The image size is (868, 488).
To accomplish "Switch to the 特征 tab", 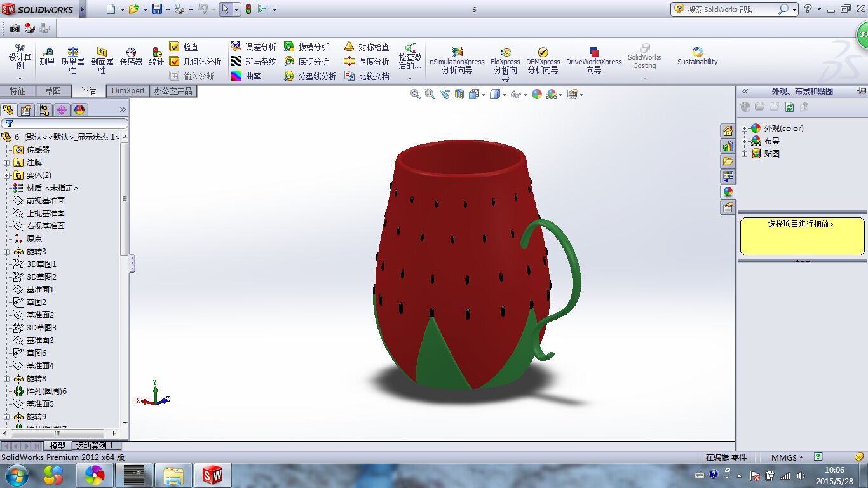I will [18, 91].
